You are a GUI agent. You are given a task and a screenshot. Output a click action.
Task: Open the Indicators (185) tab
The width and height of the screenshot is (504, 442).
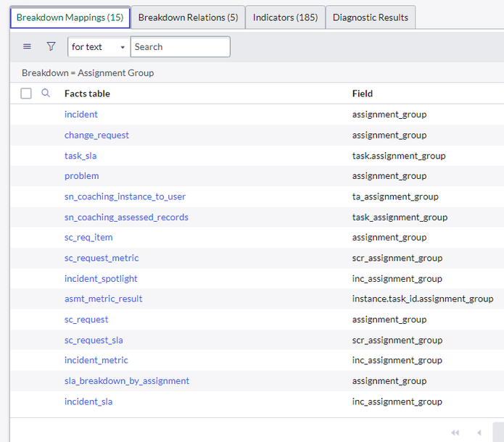pyautogui.click(x=285, y=17)
